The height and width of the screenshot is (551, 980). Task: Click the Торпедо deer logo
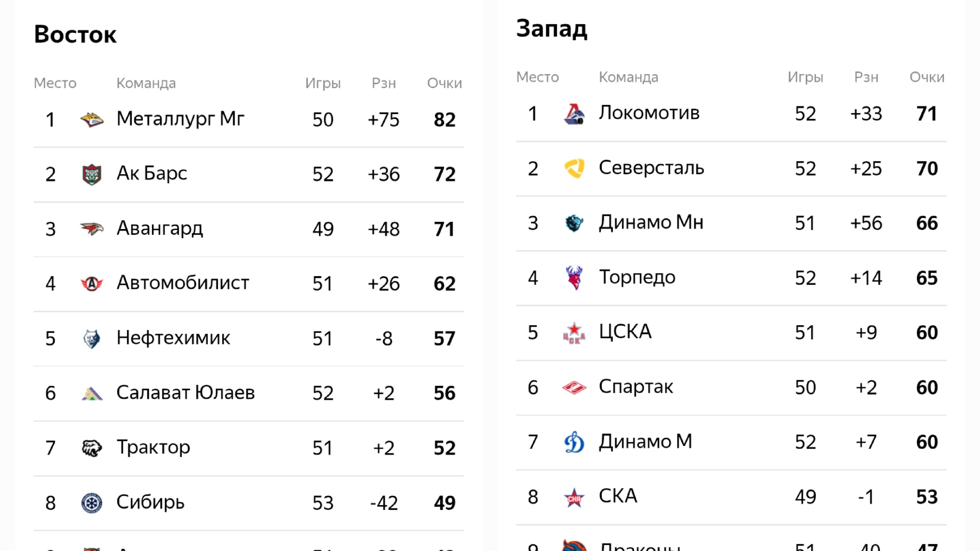tap(574, 278)
